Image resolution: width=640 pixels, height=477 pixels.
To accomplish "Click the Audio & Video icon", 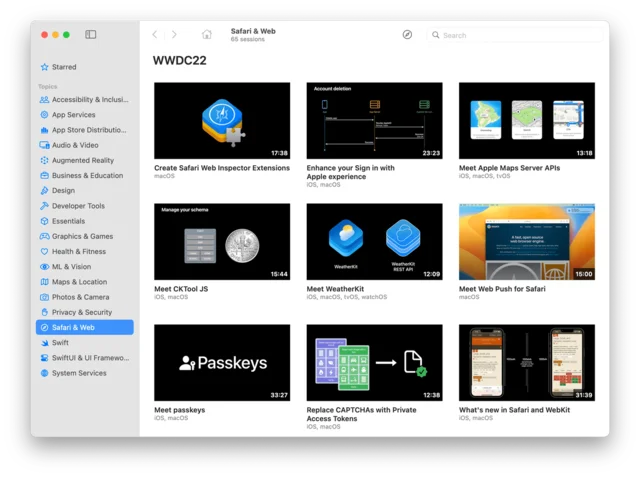I will 44,145.
